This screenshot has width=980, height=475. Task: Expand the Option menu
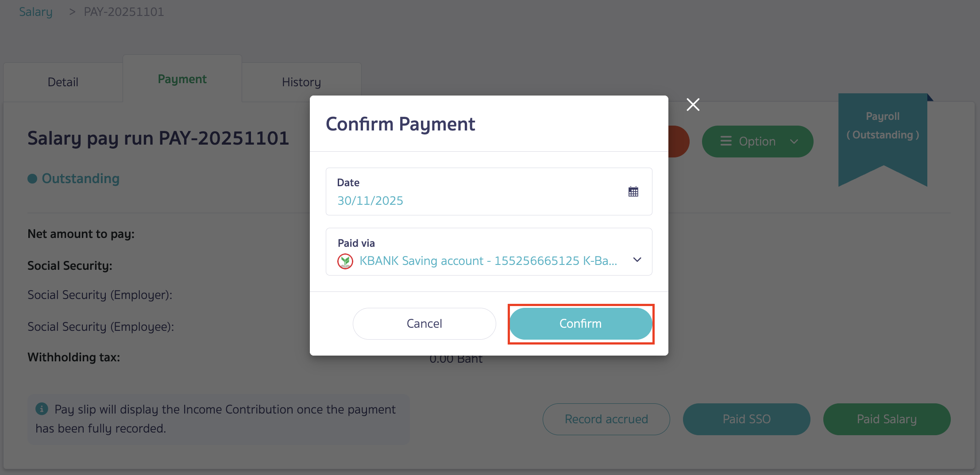[x=757, y=141]
